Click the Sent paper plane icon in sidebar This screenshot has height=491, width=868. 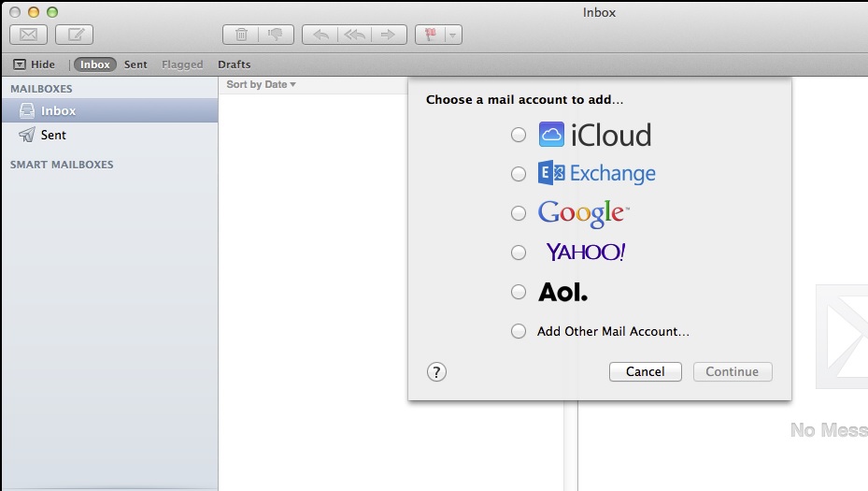[x=26, y=135]
